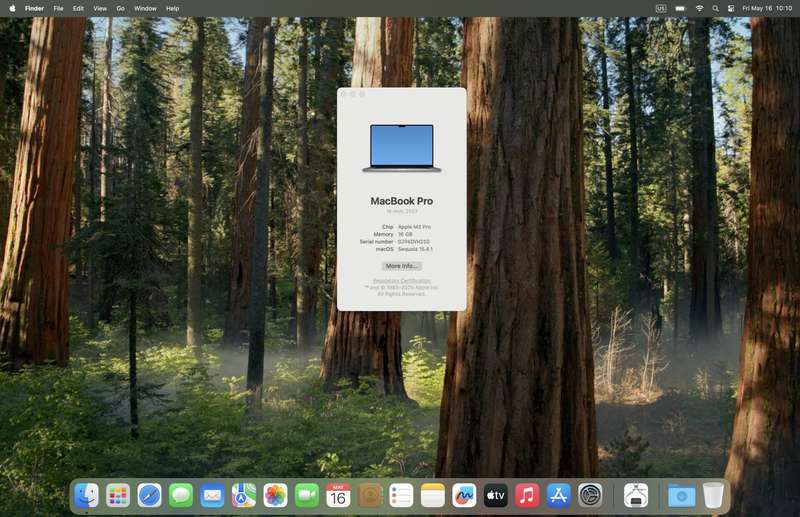This screenshot has width=800, height=517.
Task: Open Calendar showing 16 in Dock
Action: click(x=338, y=496)
